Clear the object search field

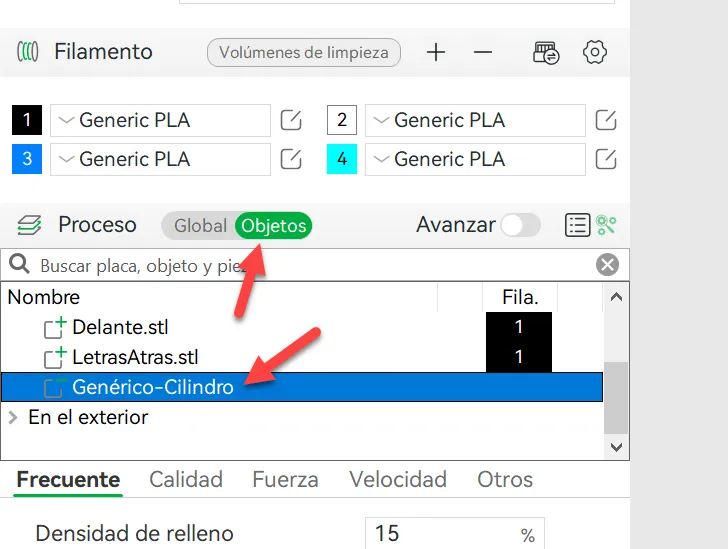click(607, 265)
